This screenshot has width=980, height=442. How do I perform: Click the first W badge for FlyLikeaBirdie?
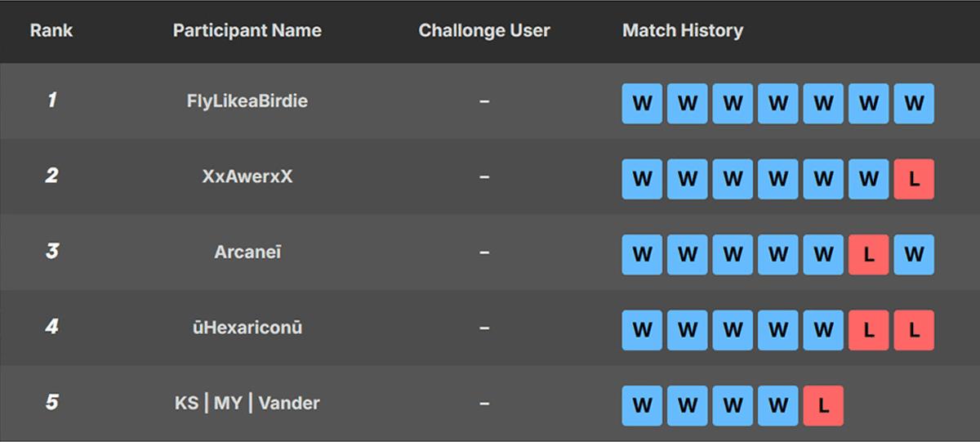click(x=642, y=104)
